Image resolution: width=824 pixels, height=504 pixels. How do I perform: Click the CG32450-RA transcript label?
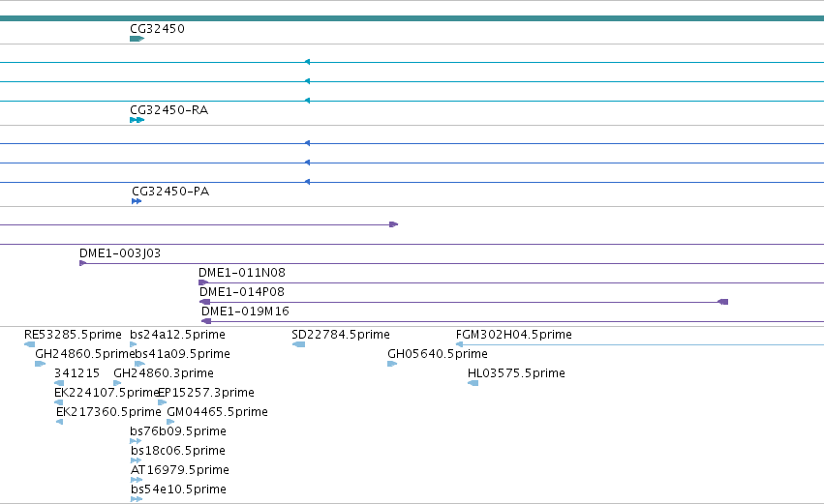168,110
